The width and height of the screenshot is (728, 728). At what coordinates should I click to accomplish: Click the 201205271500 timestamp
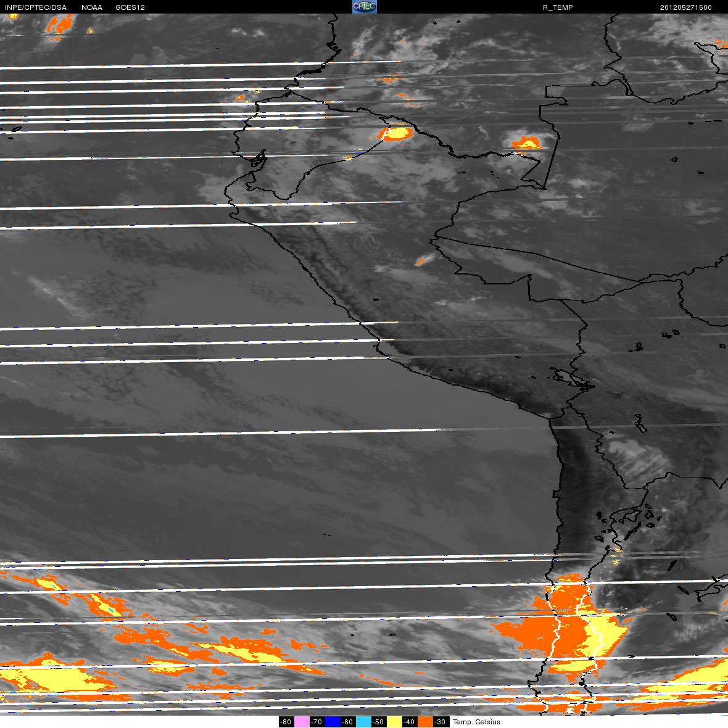pyautogui.click(x=686, y=7)
